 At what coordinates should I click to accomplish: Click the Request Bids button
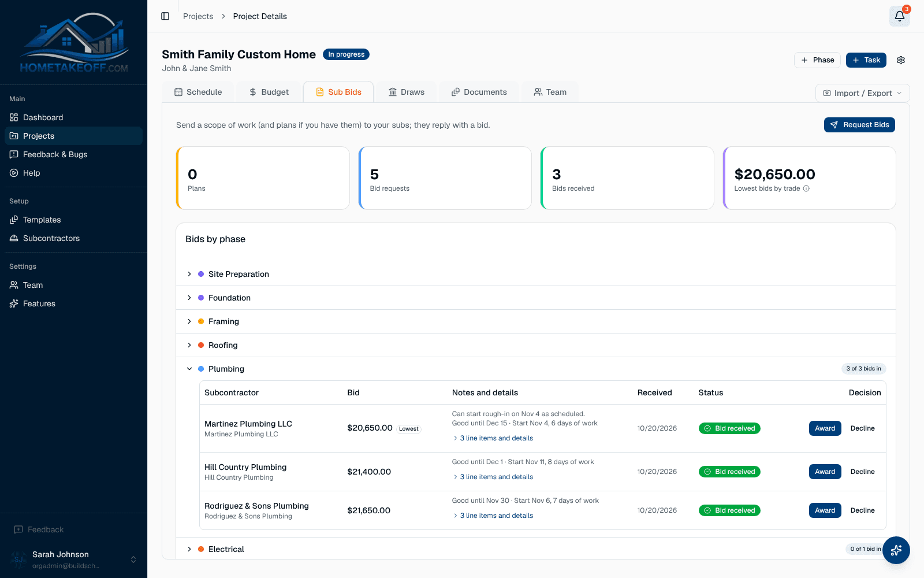tap(859, 125)
